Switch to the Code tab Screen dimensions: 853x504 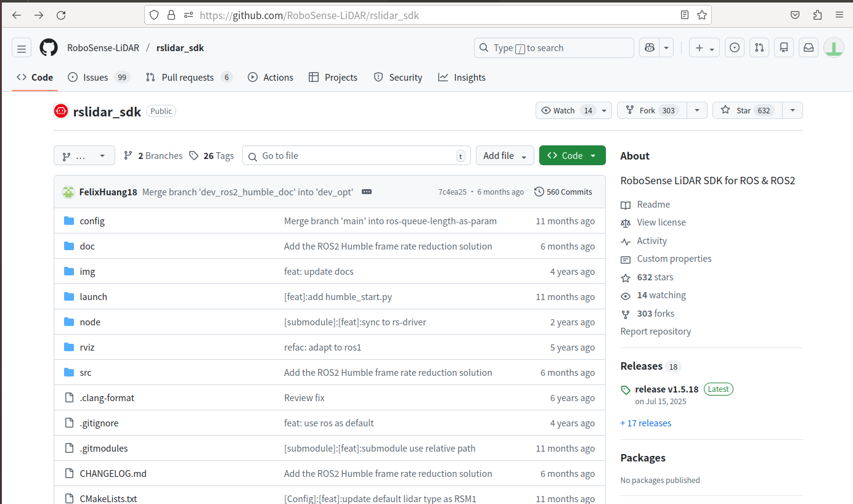tap(35, 77)
